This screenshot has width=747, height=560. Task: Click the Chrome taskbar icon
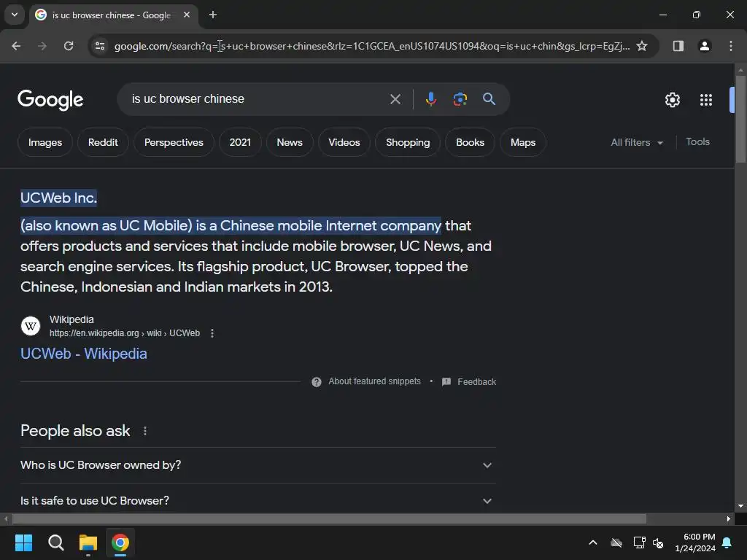pos(120,542)
